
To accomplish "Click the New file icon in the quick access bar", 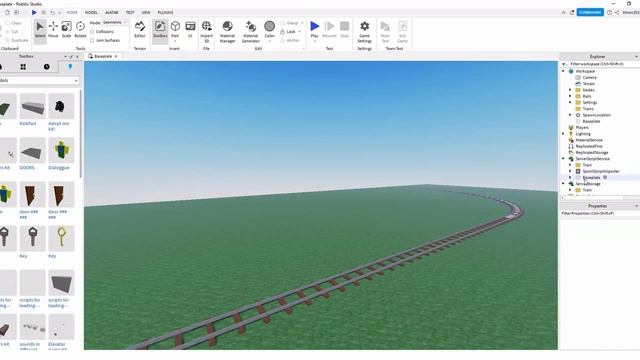I will click(x=7, y=13).
